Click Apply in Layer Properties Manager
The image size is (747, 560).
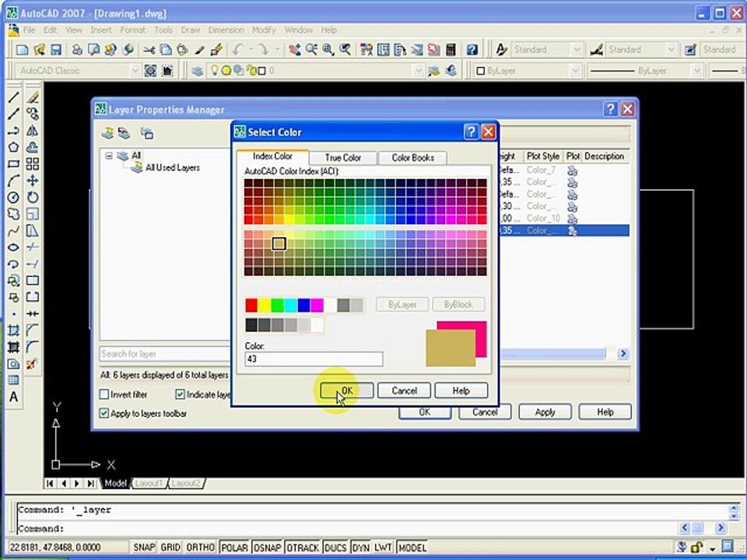tap(545, 412)
